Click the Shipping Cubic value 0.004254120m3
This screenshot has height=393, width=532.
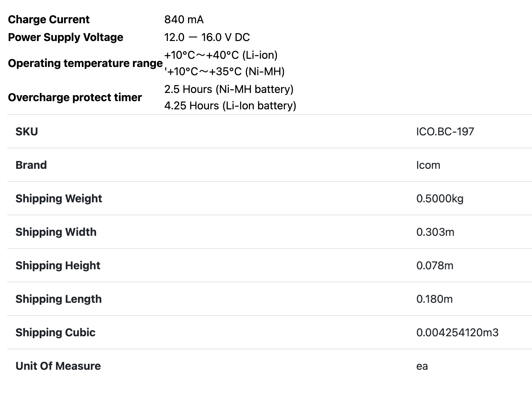(457, 333)
